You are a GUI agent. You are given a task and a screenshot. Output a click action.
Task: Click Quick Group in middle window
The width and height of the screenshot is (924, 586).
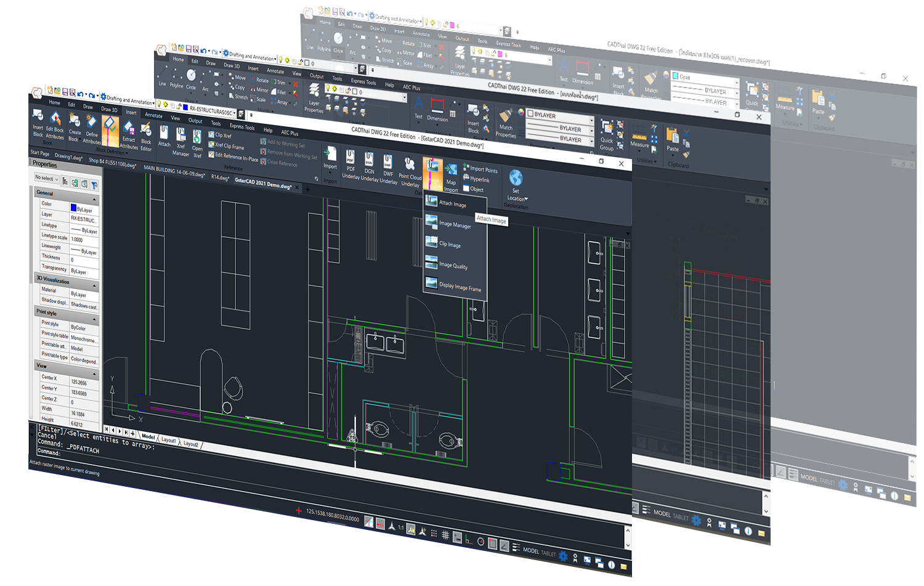[x=607, y=136]
